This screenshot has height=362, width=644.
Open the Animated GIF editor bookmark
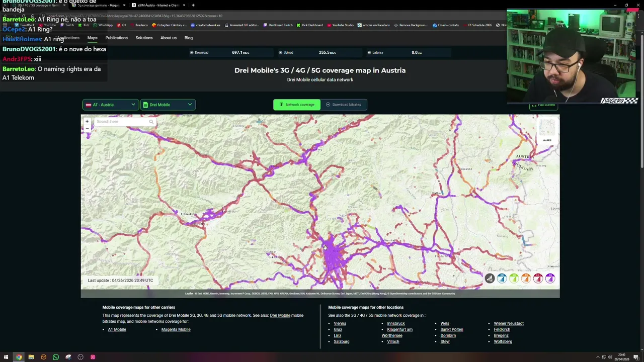click(242, 25)
